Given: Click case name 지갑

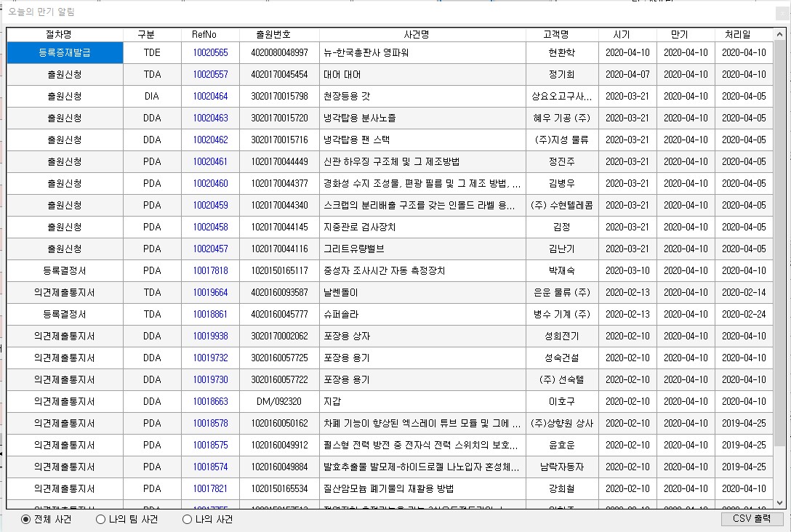Looking at the screenshot, I should [x=332, y=401].
